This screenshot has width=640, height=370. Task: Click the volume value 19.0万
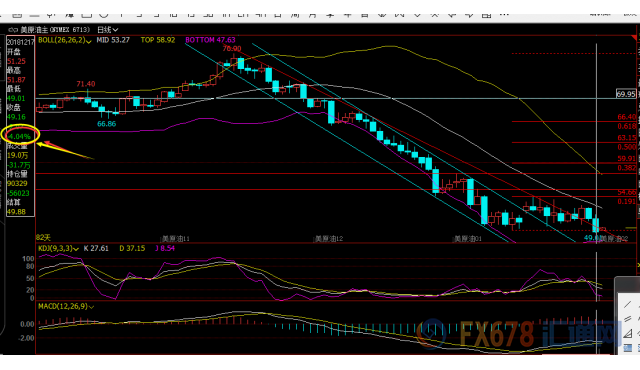tap(18, 155)
